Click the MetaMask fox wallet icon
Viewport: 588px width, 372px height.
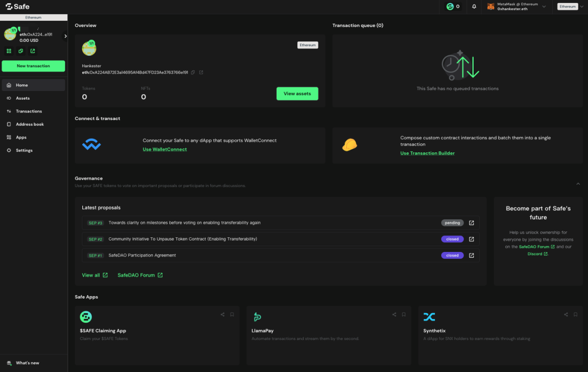tap(491, 7)
